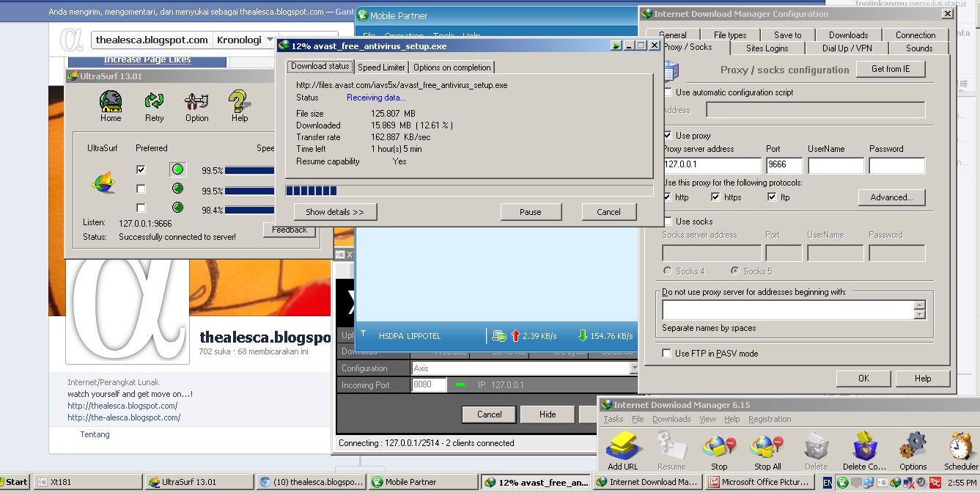Viewport: 980px width, 493px height.
Task: Click the IDM system tray icon
Action: [x=895, y=483]
